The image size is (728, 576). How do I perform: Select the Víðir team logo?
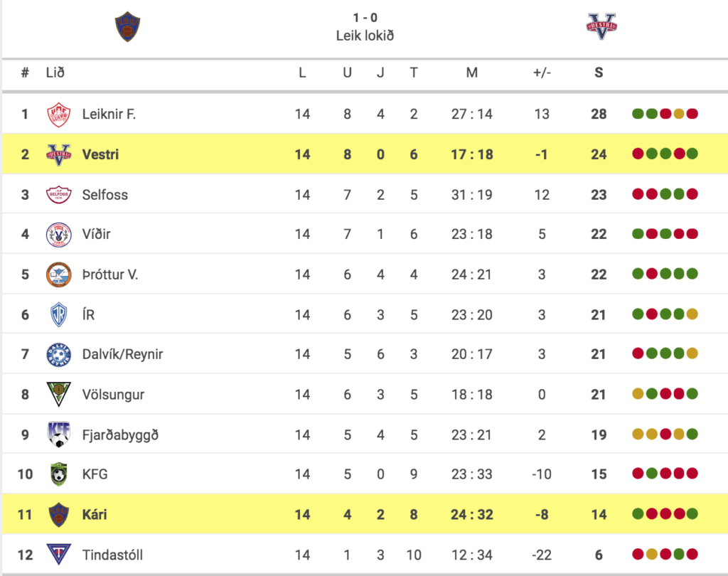[x=59, y=234]
